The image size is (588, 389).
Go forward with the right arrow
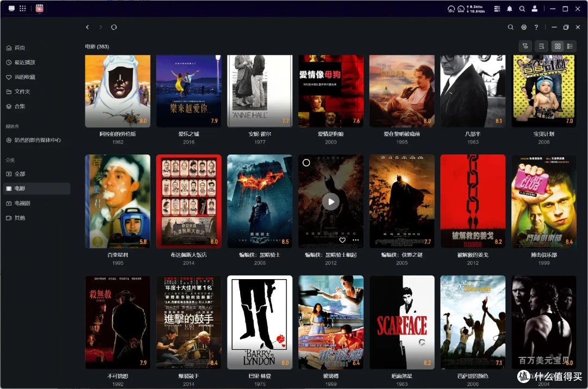(101, 27)
